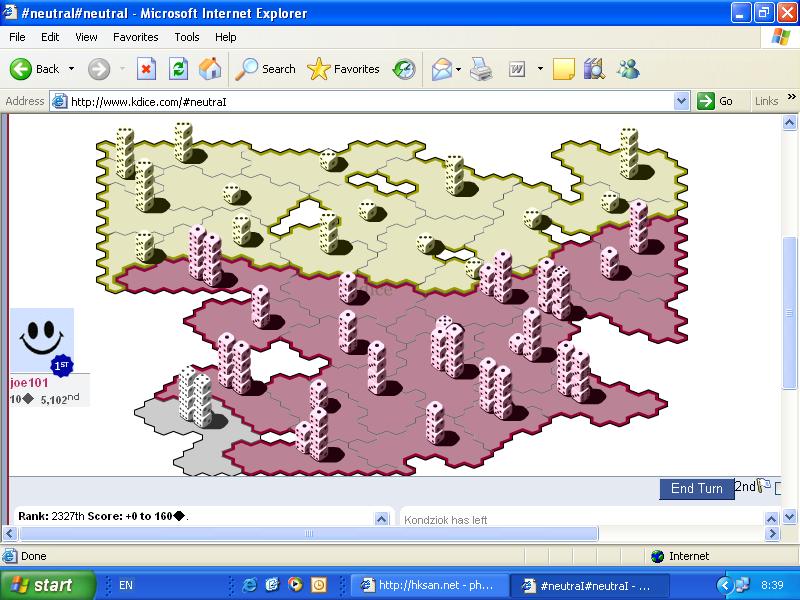Stop loading the page with the red X icon
Viewport: 800px width, 600px height.
(146, 69)
